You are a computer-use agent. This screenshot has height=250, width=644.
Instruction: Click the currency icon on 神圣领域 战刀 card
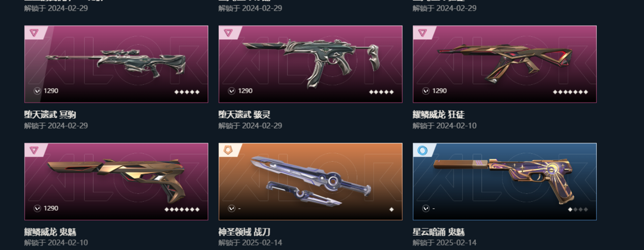[231, 208]
